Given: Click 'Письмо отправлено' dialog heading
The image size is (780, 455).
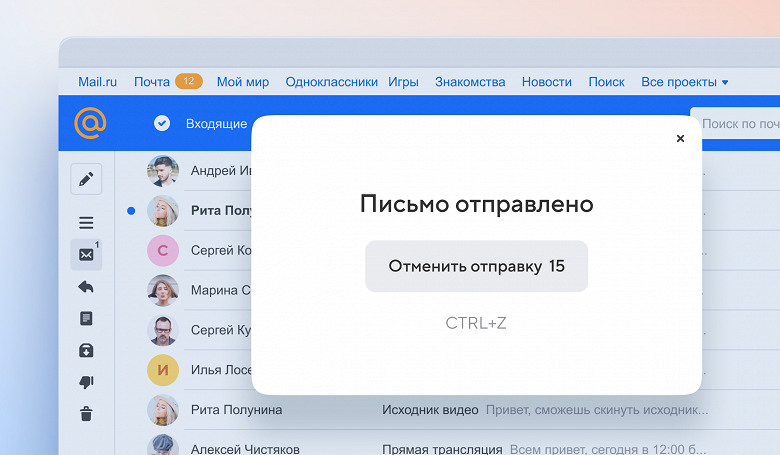Looking at the screenshot, I should [477, 204].
